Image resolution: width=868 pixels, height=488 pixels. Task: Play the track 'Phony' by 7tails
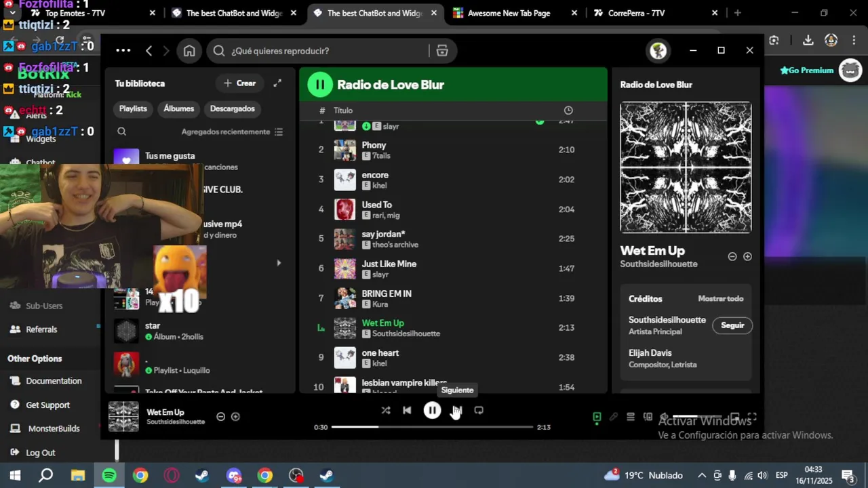coord(453,150)
